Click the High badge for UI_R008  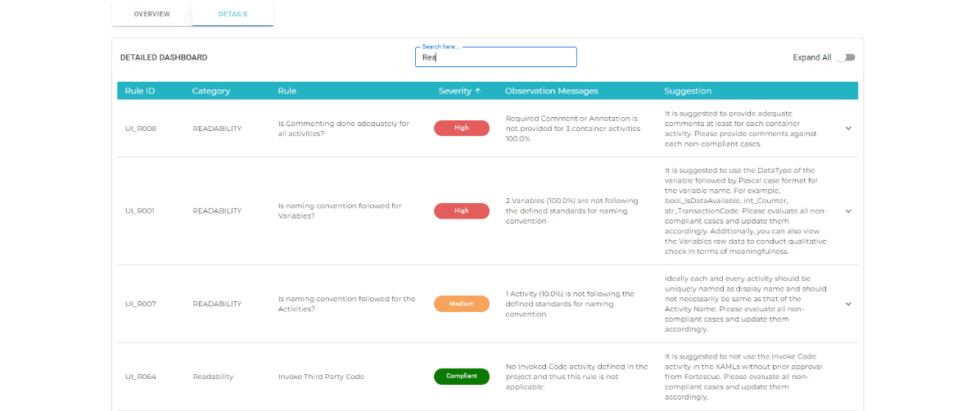[x=461, y=128]
